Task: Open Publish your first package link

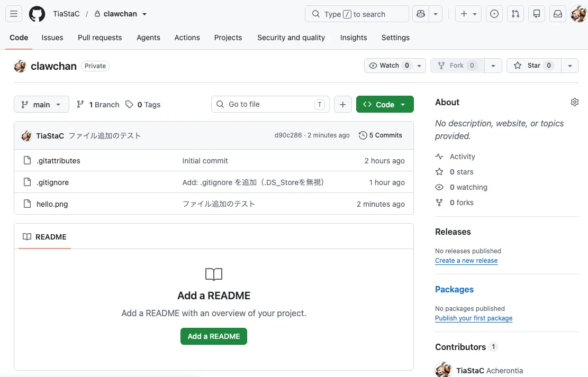Action: pyautogui.click(x=474, y=318)
